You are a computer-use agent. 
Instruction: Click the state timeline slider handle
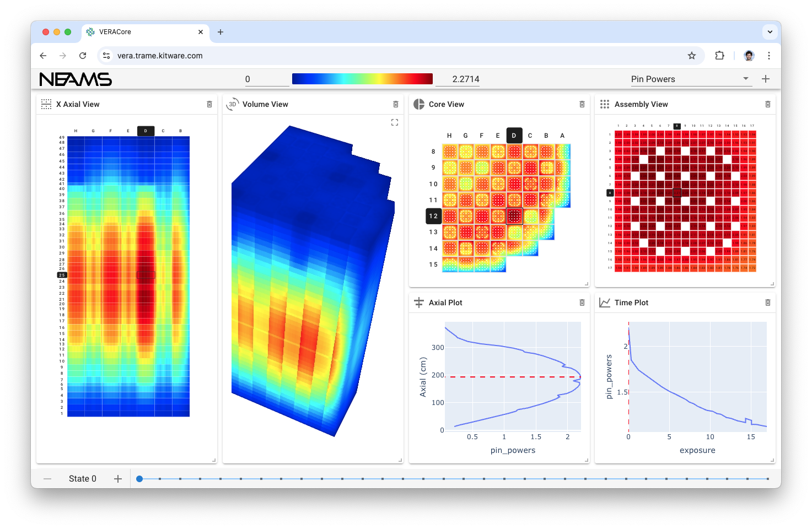click(x=139, y=479)
